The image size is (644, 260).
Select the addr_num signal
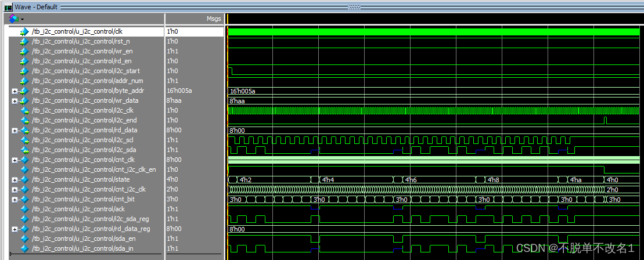pos(88,81)
